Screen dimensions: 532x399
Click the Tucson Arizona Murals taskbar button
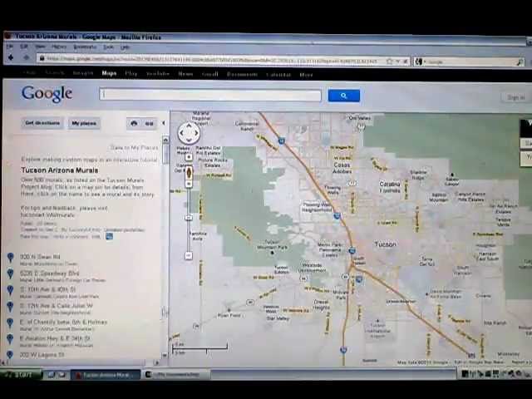tap(106, 375)
